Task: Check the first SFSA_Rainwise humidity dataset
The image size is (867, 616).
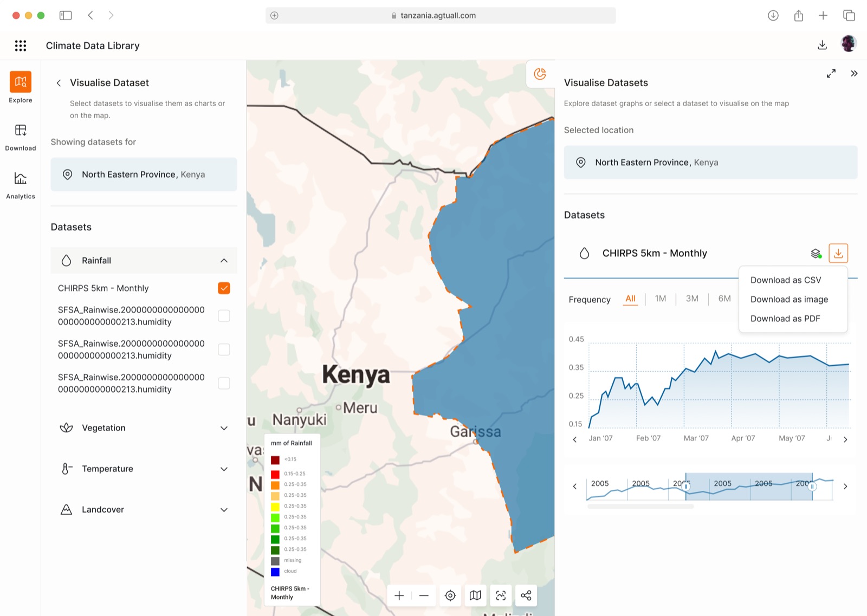Action: (224, 316)
